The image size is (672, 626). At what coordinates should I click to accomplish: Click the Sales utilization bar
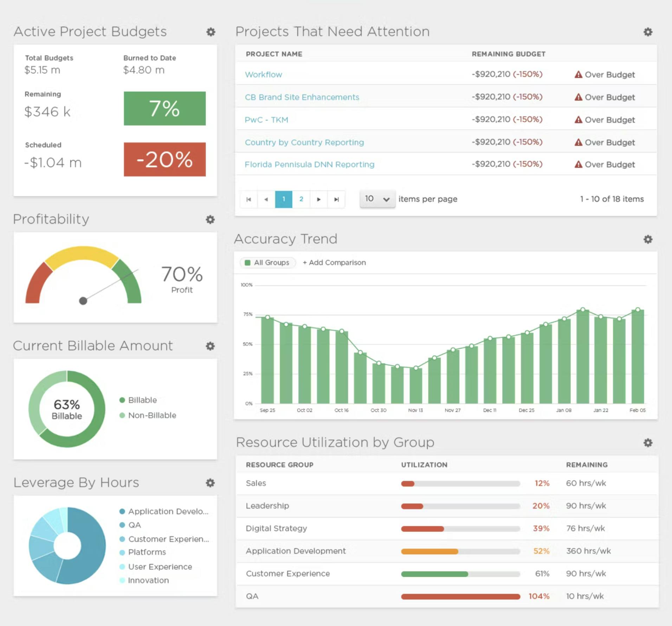(460, 484)
